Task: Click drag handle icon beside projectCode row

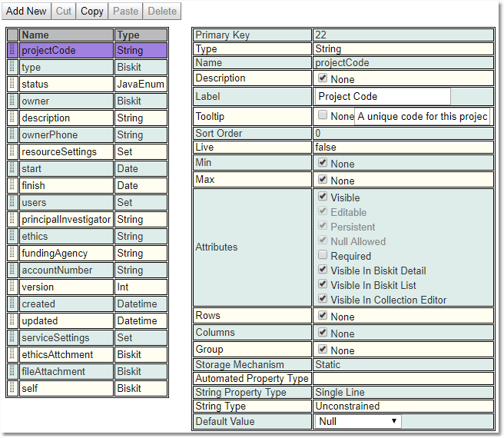Action: 12,51
